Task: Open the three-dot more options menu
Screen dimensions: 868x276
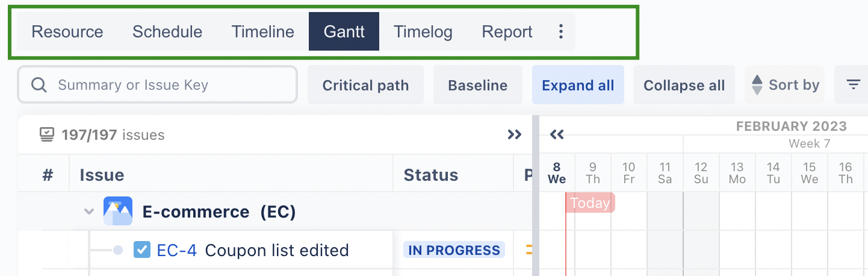Action: tap(560, 31)
